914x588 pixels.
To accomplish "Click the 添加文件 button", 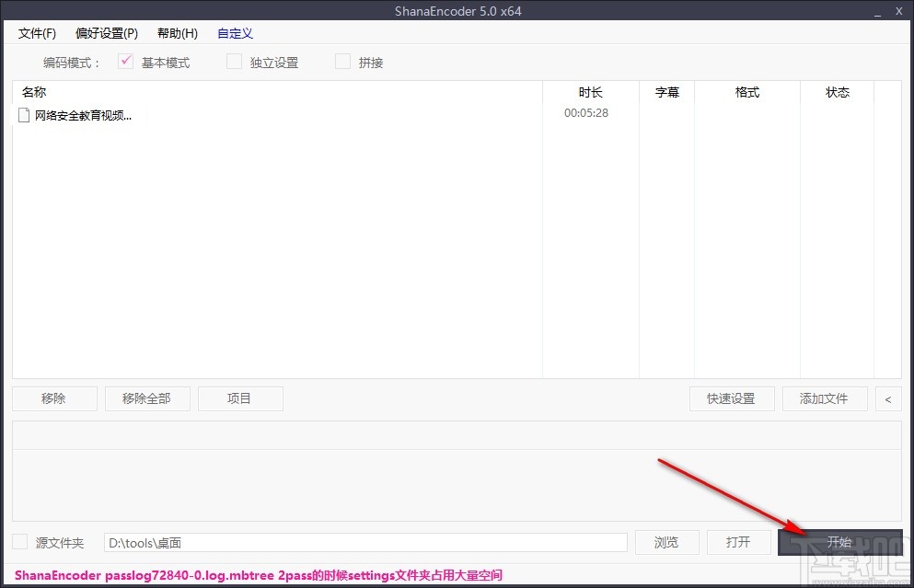I will point(824,398).
